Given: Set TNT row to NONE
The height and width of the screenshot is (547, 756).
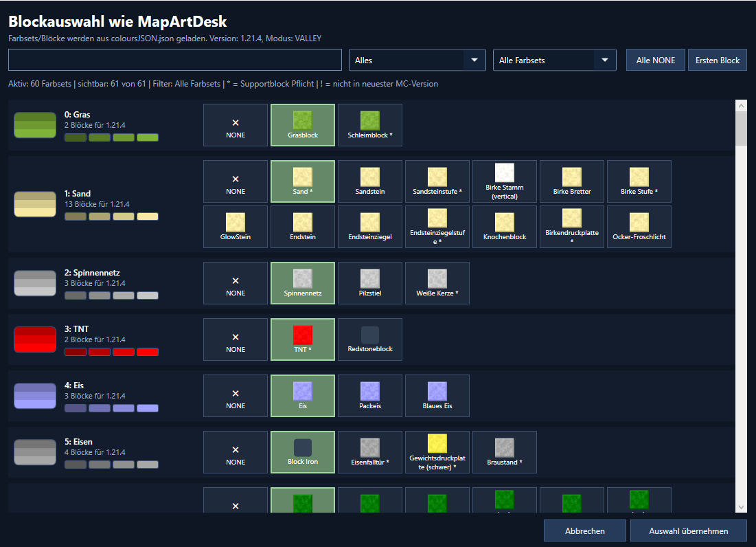Looking at the screenshot, I should [x=236, y=339].
